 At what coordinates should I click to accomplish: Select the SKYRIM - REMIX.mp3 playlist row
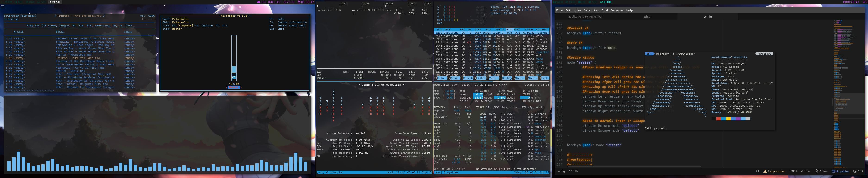pyautogui.click(x=80, y=71)
